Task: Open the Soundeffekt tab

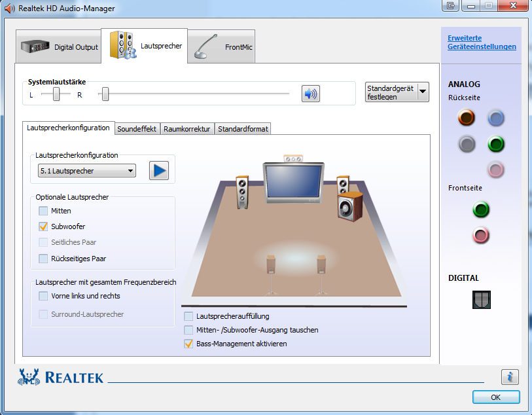Action: (x=137, y=129)
